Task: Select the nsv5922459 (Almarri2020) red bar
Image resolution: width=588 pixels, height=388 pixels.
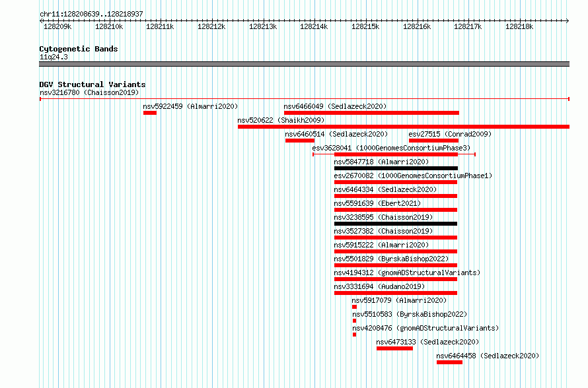Action: pos(149,113)
